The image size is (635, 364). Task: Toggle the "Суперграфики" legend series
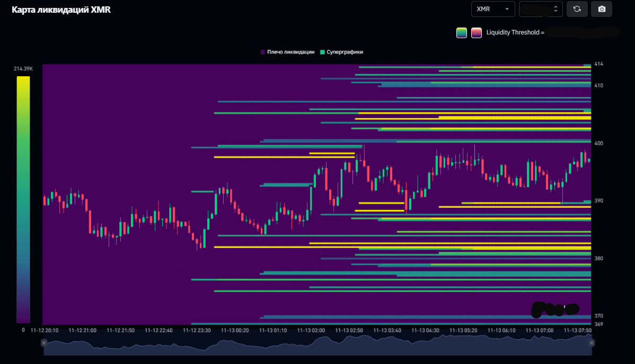tap(345, 52)
